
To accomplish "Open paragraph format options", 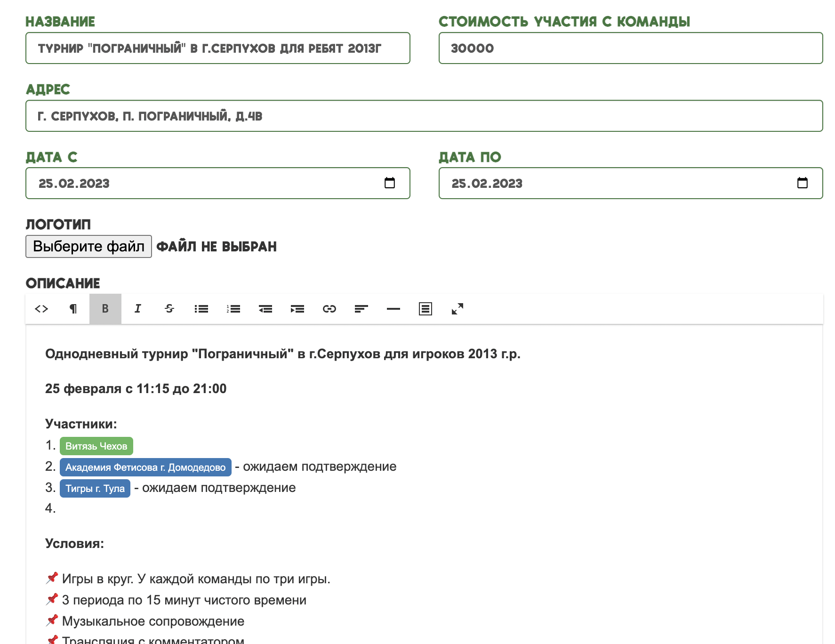I will [x=73, y=309].
